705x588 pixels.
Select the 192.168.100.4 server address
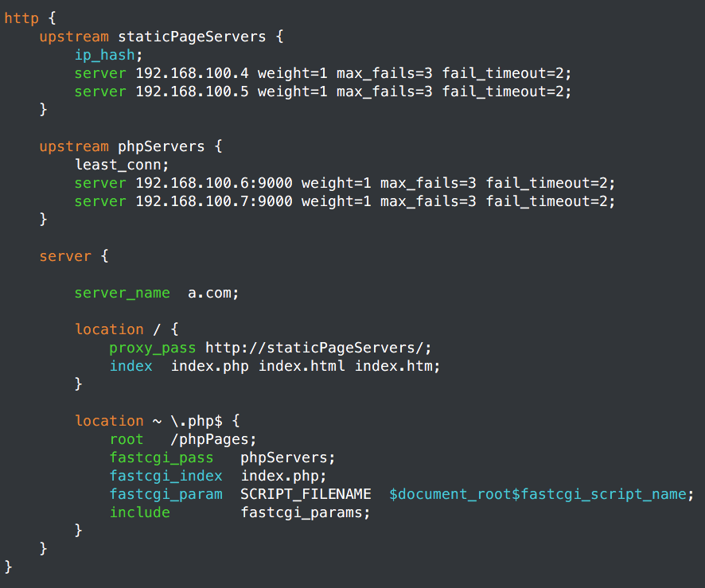(192, 73)
